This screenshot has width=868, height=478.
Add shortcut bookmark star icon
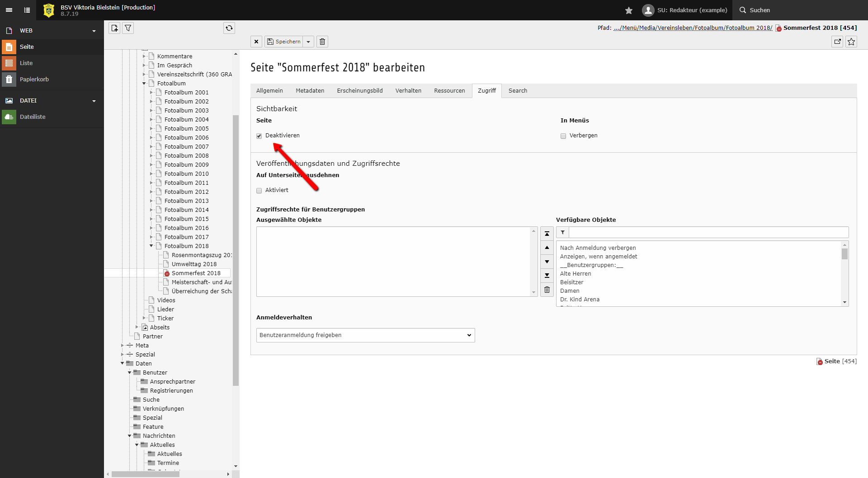click(x=851, y=42)
